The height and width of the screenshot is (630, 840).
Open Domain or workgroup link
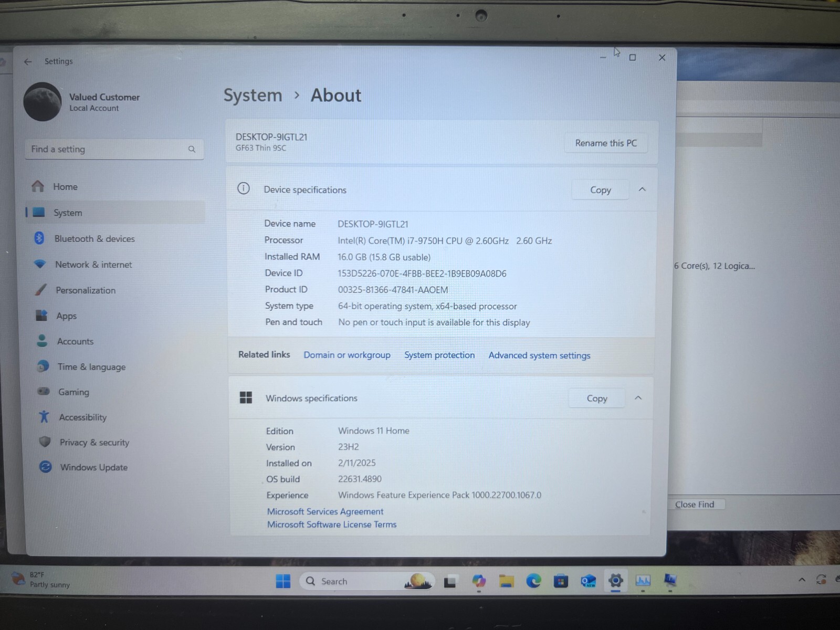[x=347, y=355]
